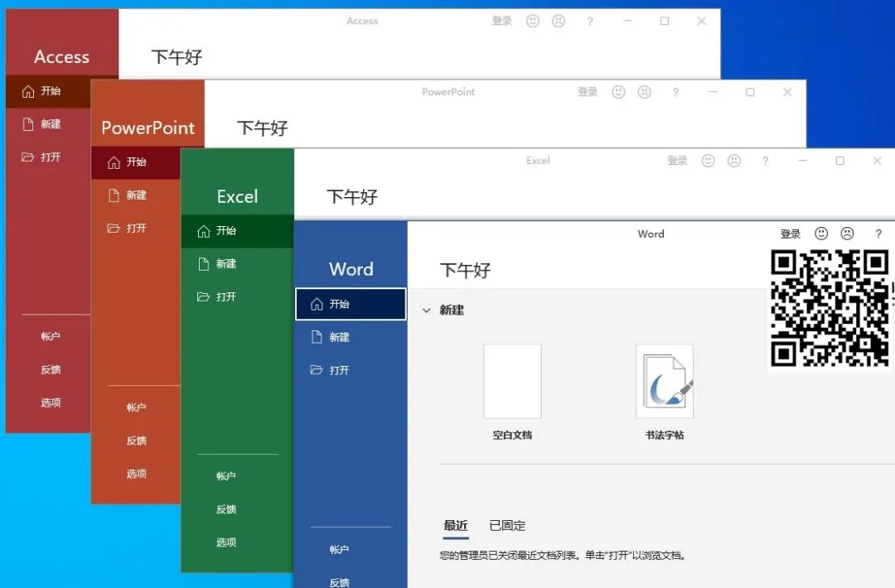895x588 pixels.
Task: Send a frown in PowerPoint title bar
Action: click(645, 92)
